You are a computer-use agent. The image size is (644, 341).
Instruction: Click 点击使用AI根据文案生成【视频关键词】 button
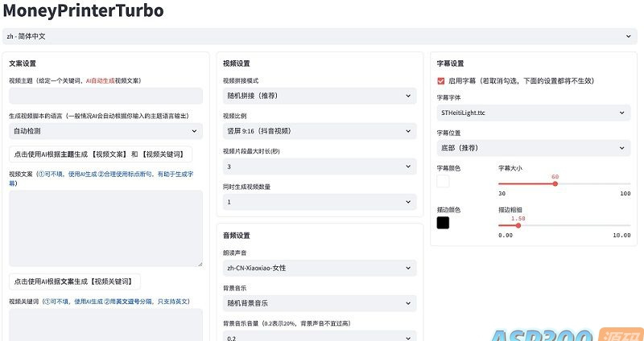(x=75, y=281)
